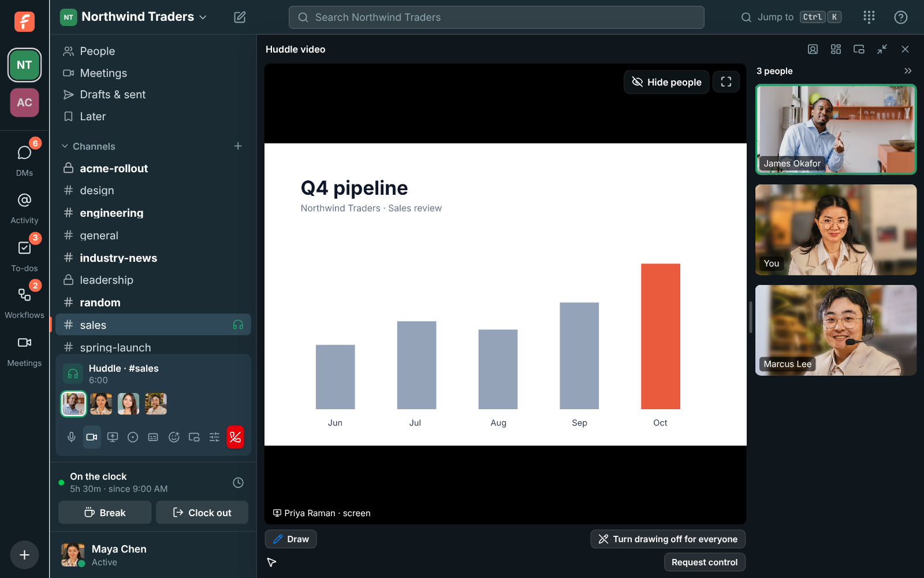Open huddle settings sliders icon
The image size is (924, 578).
(x=214, y=437)
